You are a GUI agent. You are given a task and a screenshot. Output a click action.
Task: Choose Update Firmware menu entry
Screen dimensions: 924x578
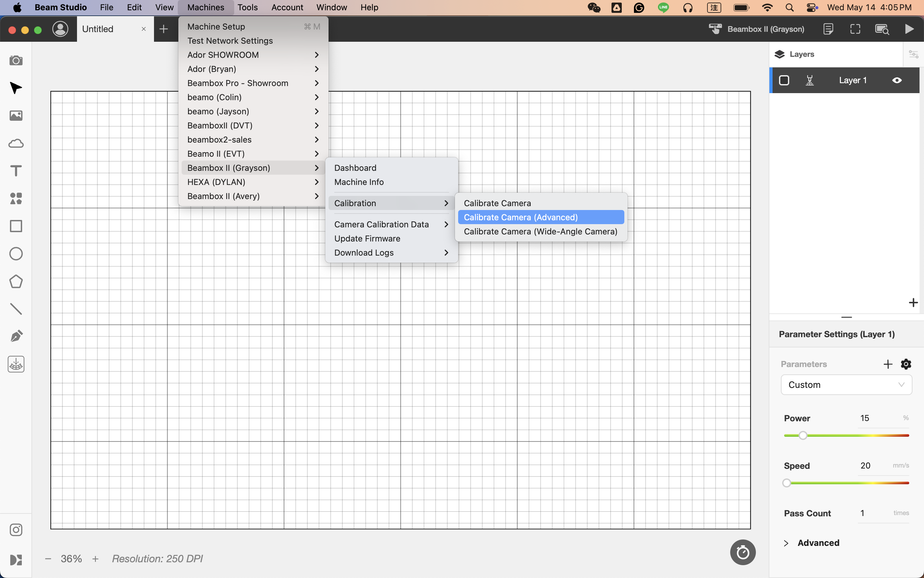point(391,239)
